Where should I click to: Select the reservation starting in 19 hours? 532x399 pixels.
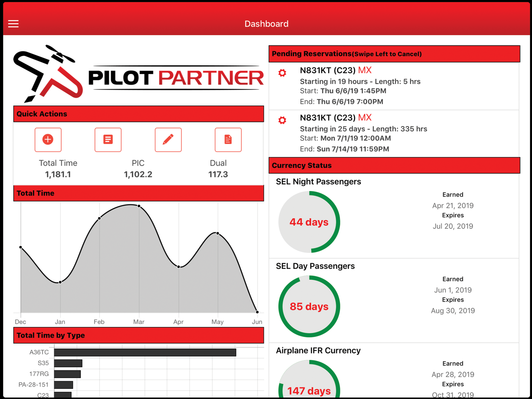tap(394, 86)
